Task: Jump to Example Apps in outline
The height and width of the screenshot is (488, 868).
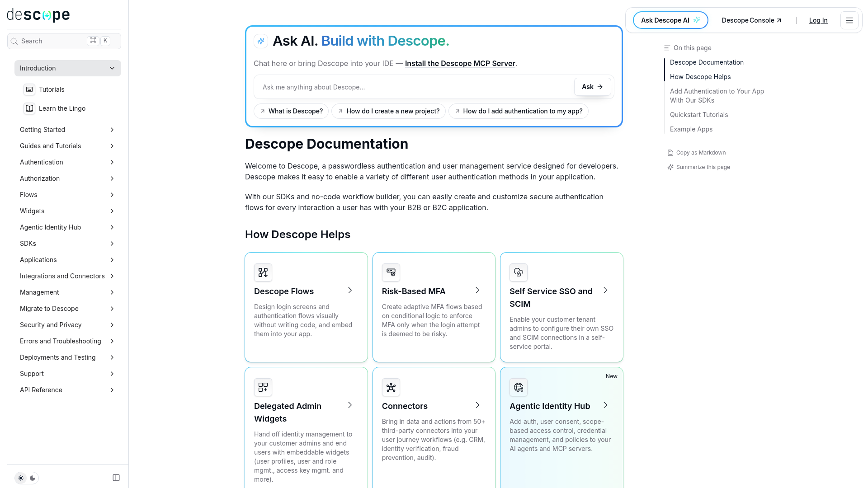Action: click(691, 129)
